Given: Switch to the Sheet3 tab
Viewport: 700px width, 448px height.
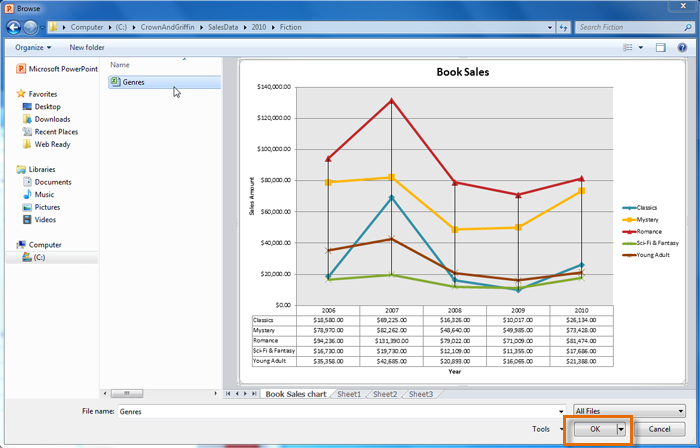Looking at the screenshot, I should point(420,394).
